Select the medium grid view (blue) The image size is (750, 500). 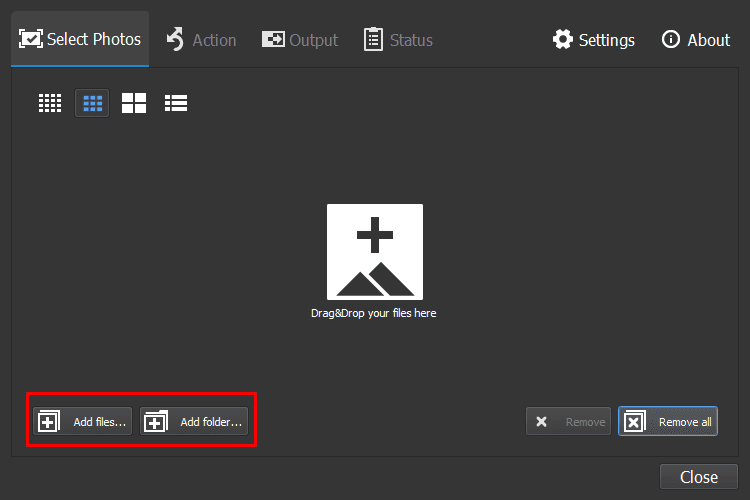pos(92,103)
